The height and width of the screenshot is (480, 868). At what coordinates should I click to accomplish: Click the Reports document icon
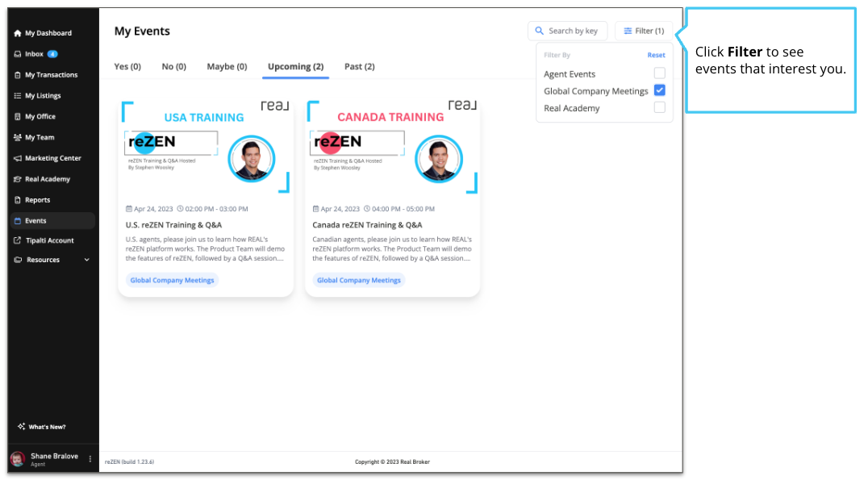click(x=18, y=200)
